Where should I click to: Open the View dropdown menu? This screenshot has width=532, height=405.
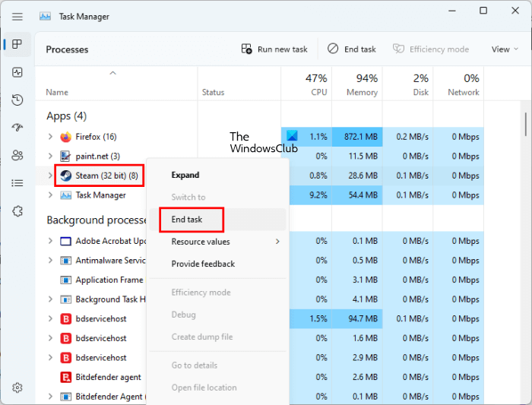[505, 49]
